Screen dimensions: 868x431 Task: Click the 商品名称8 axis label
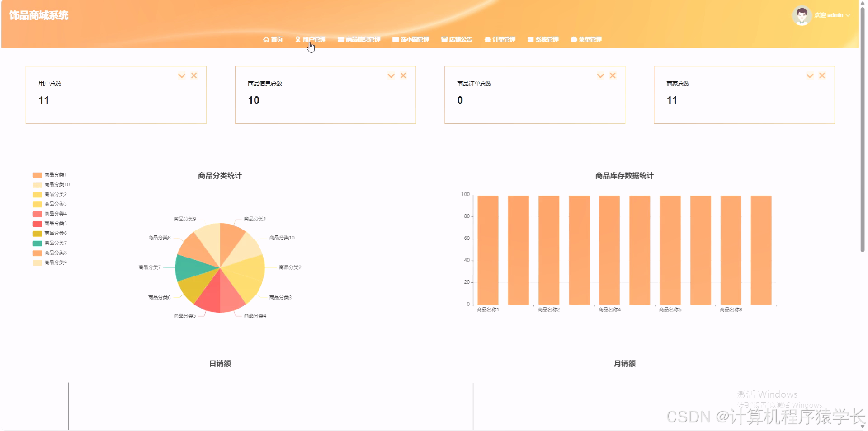point(731,310)
